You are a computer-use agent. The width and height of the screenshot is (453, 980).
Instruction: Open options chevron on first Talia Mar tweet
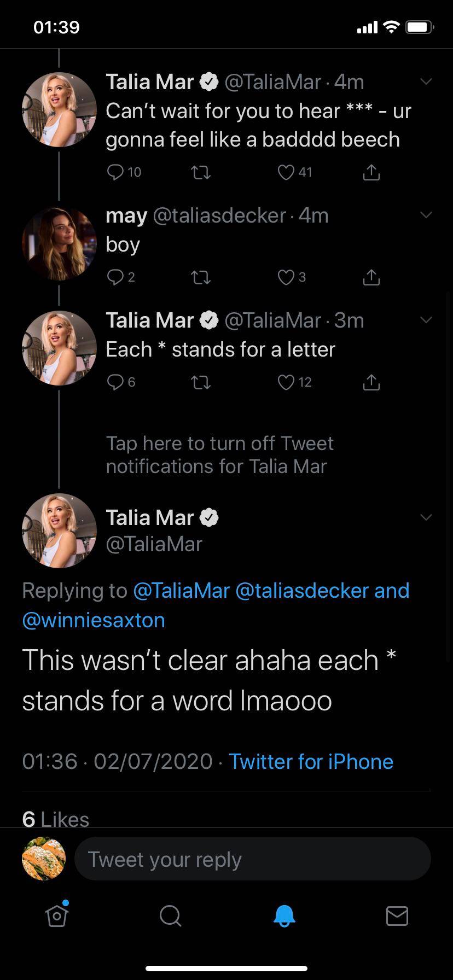(426, 82)
